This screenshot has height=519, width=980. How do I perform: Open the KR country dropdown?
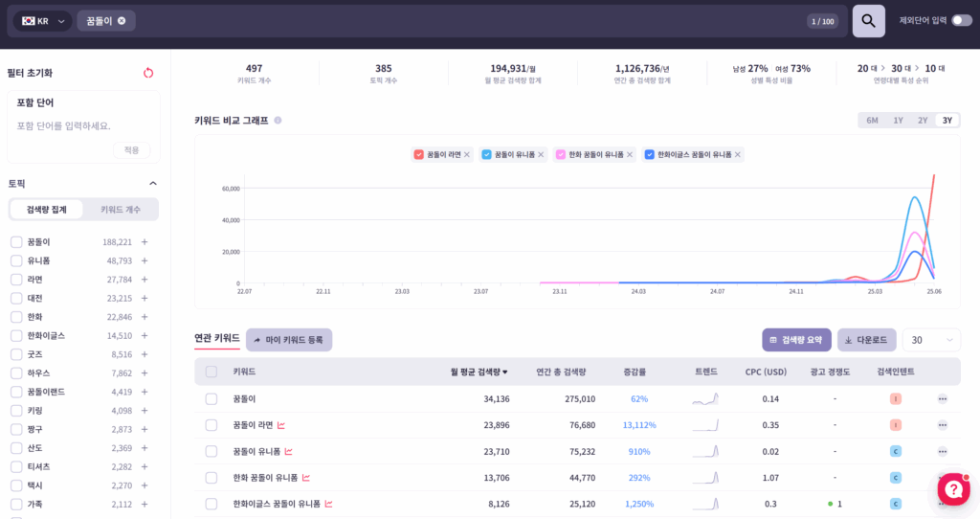[x=42, y=21]
